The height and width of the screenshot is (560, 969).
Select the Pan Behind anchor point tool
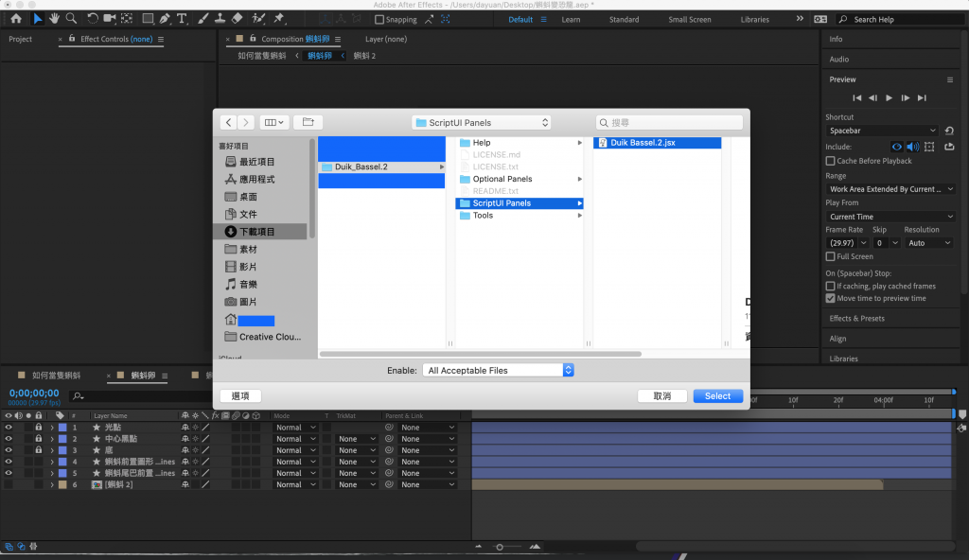point(127,19)
